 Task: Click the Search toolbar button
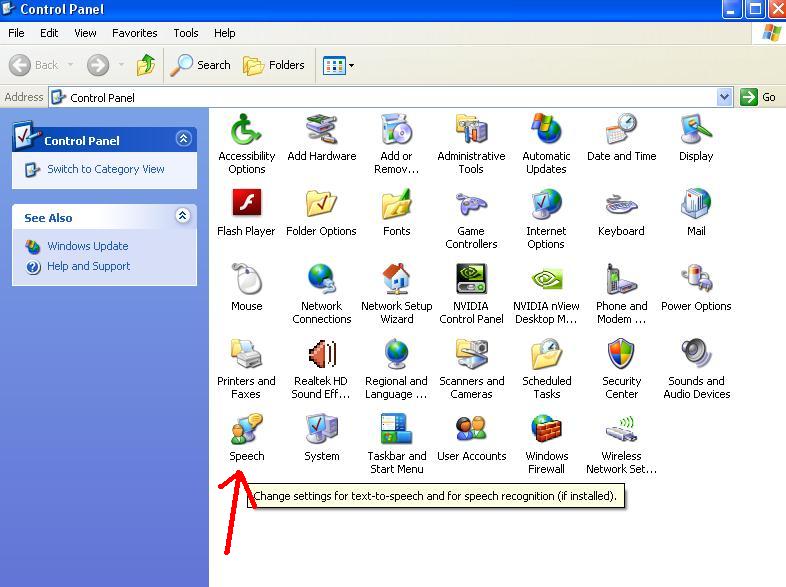click(200, 65)
